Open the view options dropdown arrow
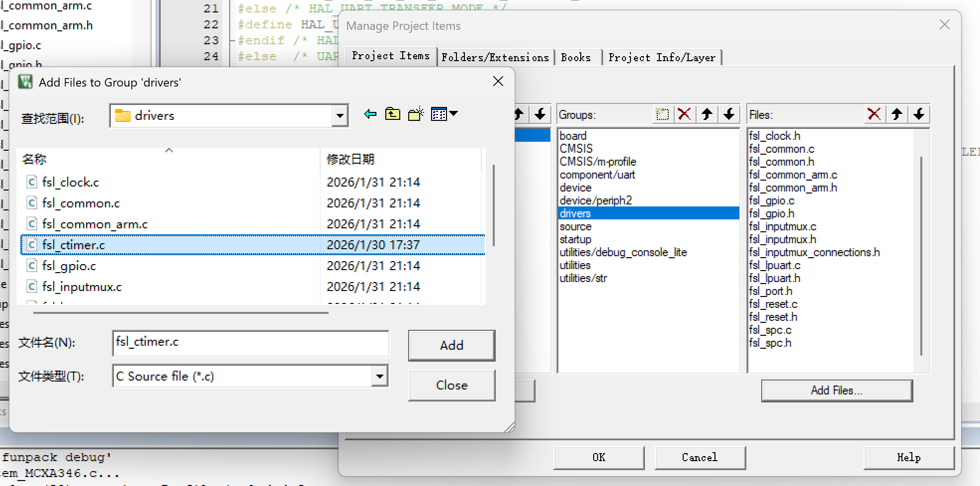The height and width of the screenshot is (486, 980). [454, 113]
